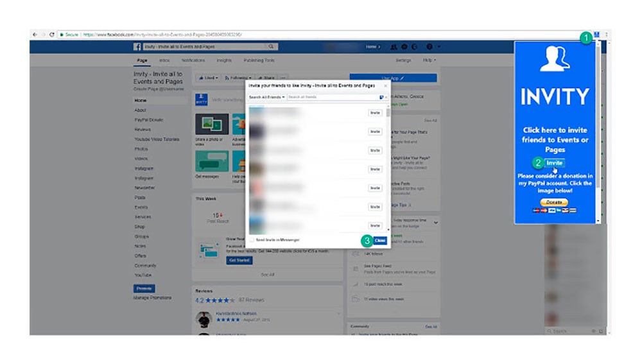Expand the Liked dropdown button

point(209,78)
